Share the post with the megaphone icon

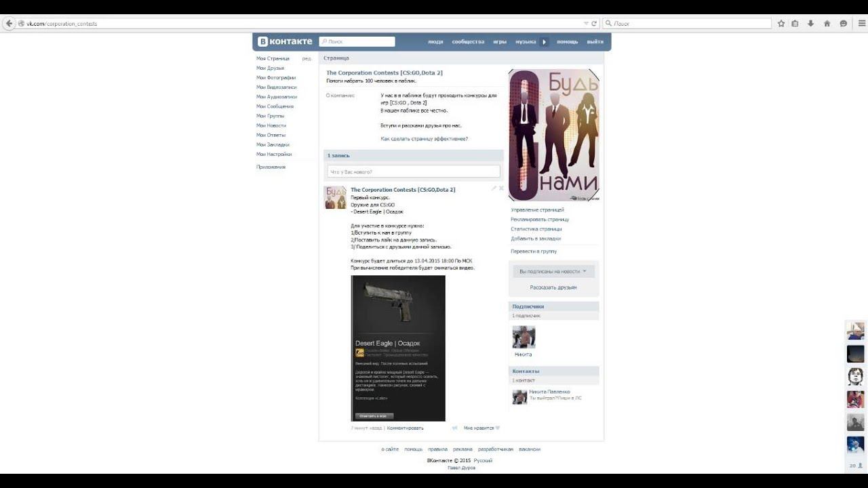pyautogui.click(x=455, y=428)
